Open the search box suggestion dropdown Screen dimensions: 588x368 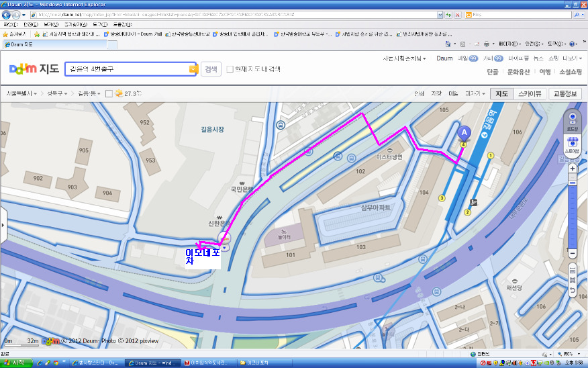tap(193, 69)
